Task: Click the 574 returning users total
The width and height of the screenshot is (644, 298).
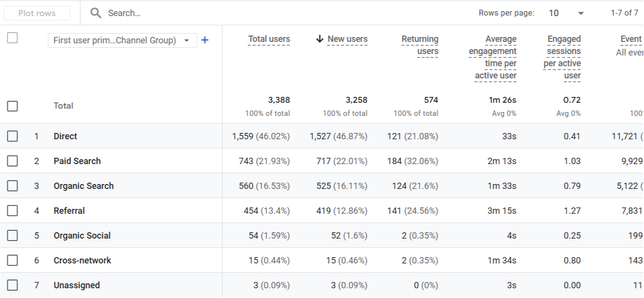Action: pyautogui.click(x=431, y=100)
